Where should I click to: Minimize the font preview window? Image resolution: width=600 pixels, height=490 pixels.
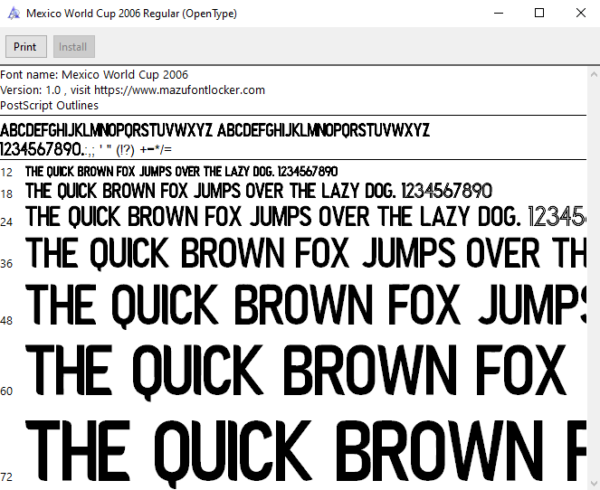498,13
